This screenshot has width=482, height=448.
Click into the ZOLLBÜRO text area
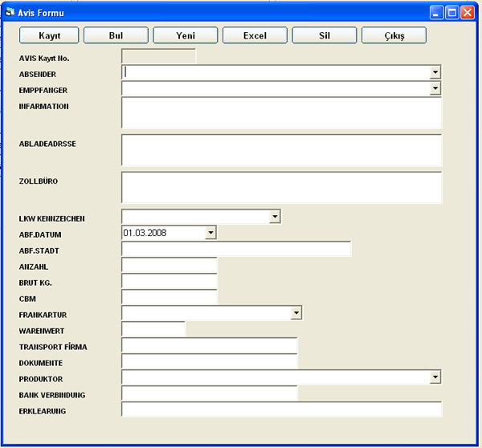(282, 188)
